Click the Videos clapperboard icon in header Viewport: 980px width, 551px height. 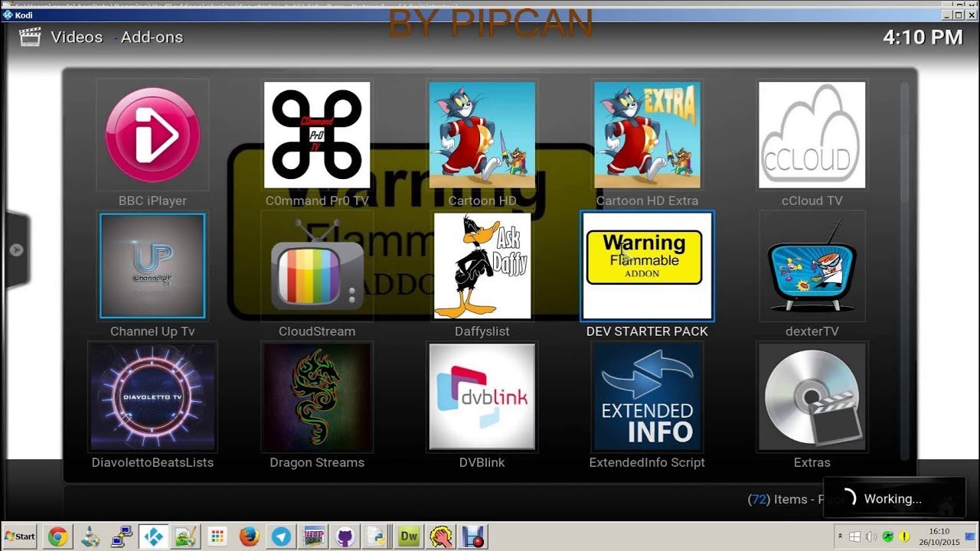pos(30,37)
